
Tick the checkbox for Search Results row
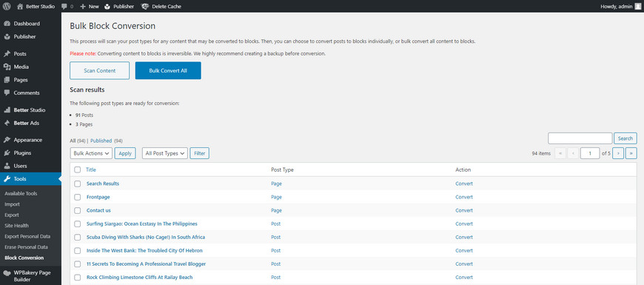coord(77,184)
